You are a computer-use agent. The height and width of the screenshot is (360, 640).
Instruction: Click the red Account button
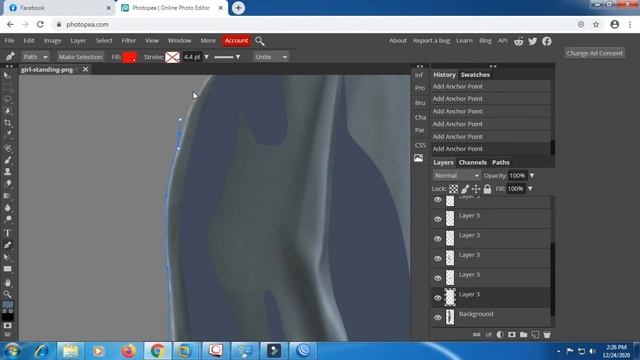click(x=236, y=41)
